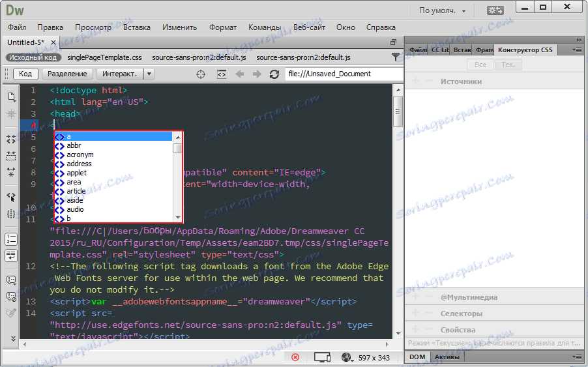The image size is (588, 367).
Task: Select parent tag icon
Action: tap(11, 197)
